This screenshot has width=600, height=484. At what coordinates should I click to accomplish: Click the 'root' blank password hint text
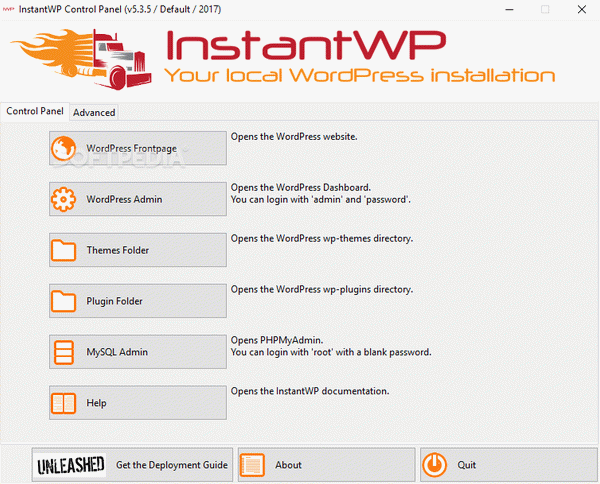coord(331,352)
